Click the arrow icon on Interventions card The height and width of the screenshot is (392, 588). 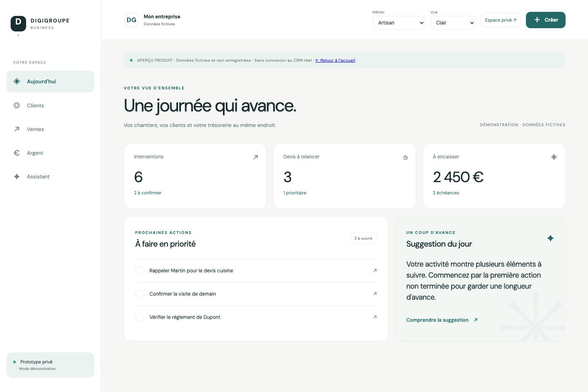256,157
